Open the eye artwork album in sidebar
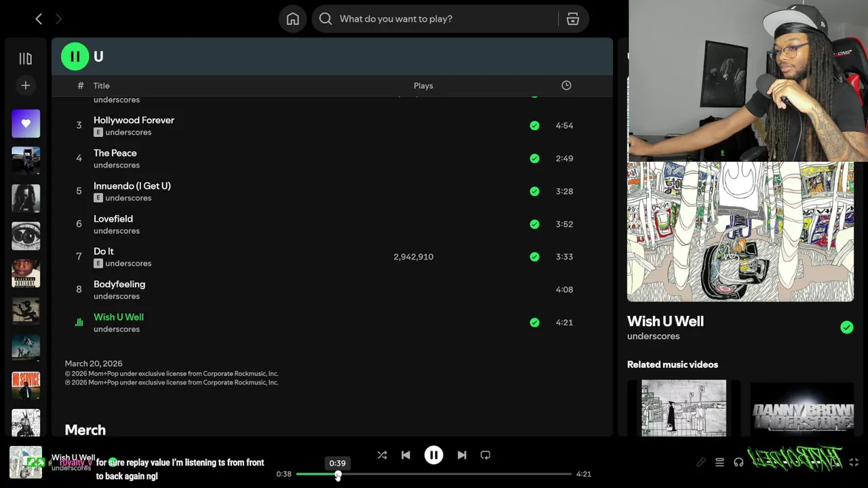 [x=26, y=236]
